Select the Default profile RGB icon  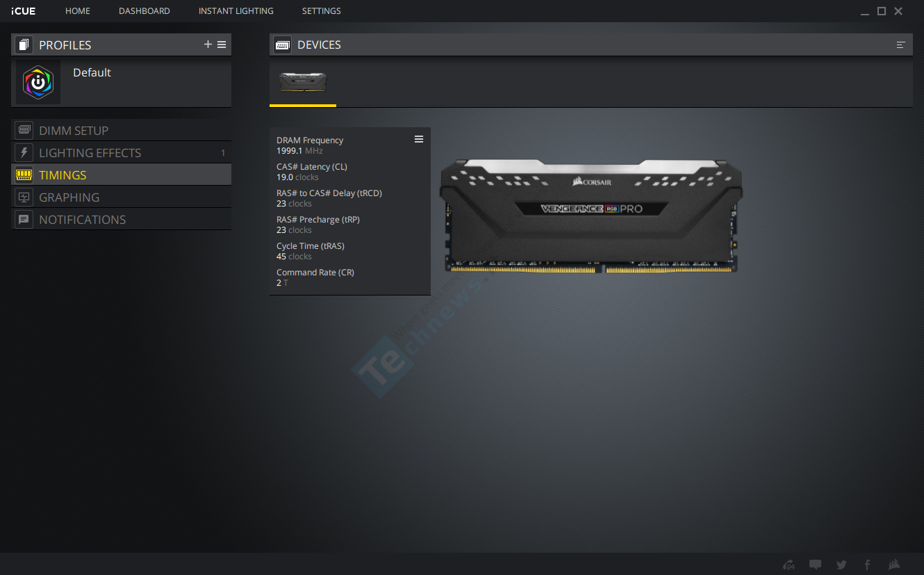38,82
